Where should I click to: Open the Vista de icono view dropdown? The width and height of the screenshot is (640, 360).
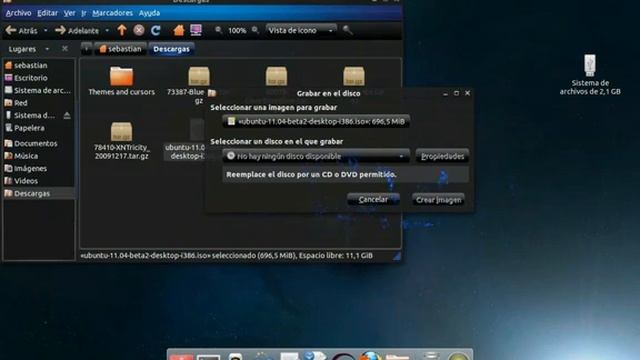tap(301, 30)
